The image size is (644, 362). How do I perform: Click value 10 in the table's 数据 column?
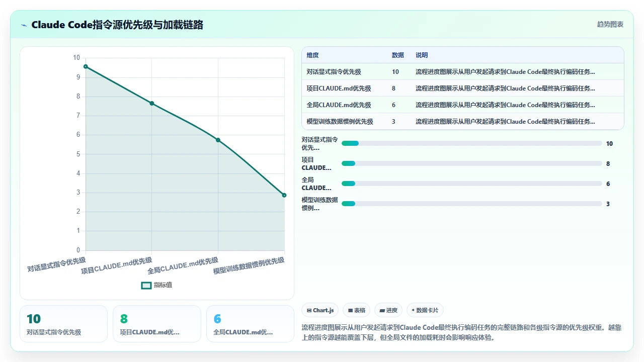click(x=395, y=72)
